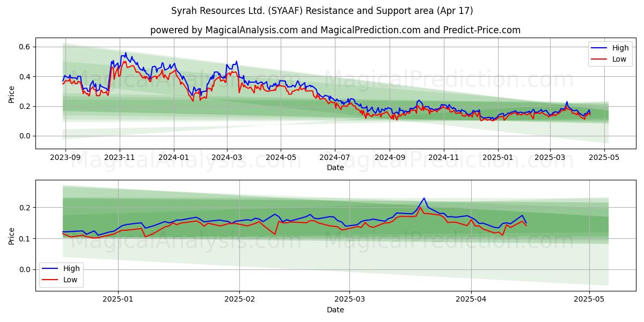
Task: Click the '2025-05' x-axis label in the top chart
Action: [x=604, y=158]
